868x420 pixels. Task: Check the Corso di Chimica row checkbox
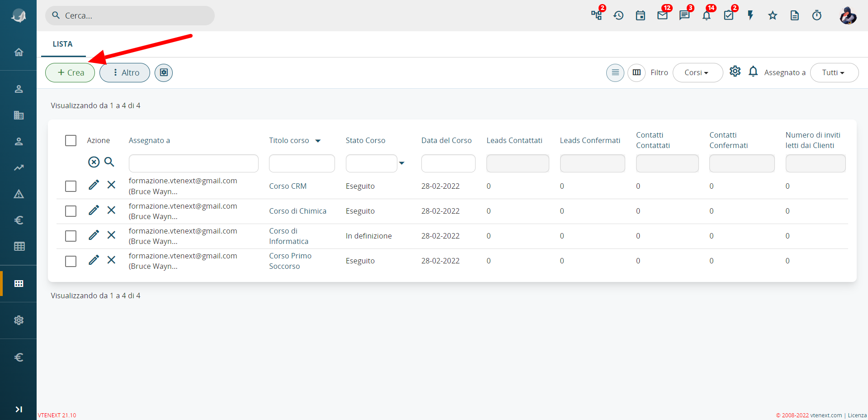[71, 211]
